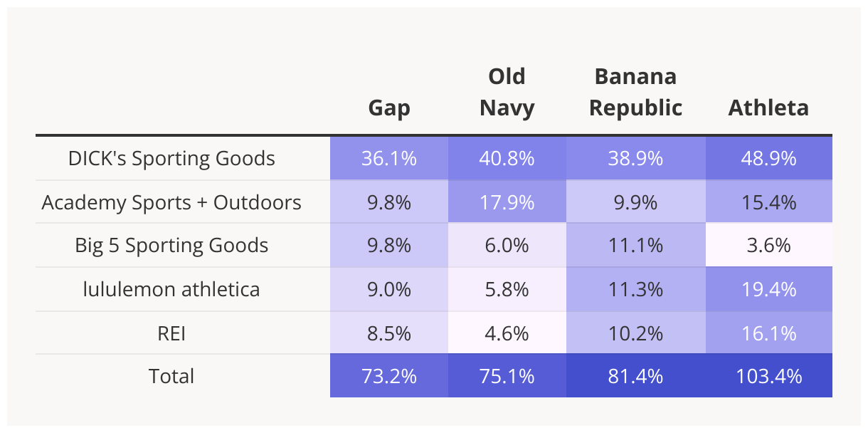Click the 17.9% Old Navy cell

coord(507,202)
